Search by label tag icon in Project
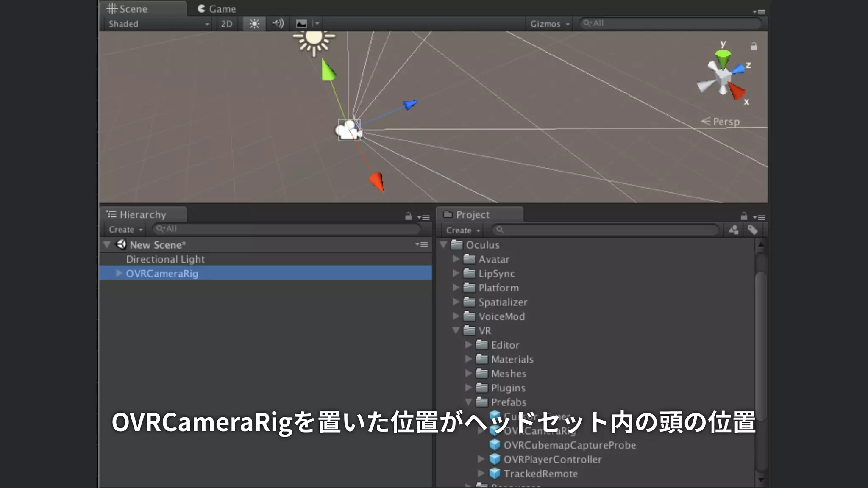This screenshot has width=868, height=488. 753,230
